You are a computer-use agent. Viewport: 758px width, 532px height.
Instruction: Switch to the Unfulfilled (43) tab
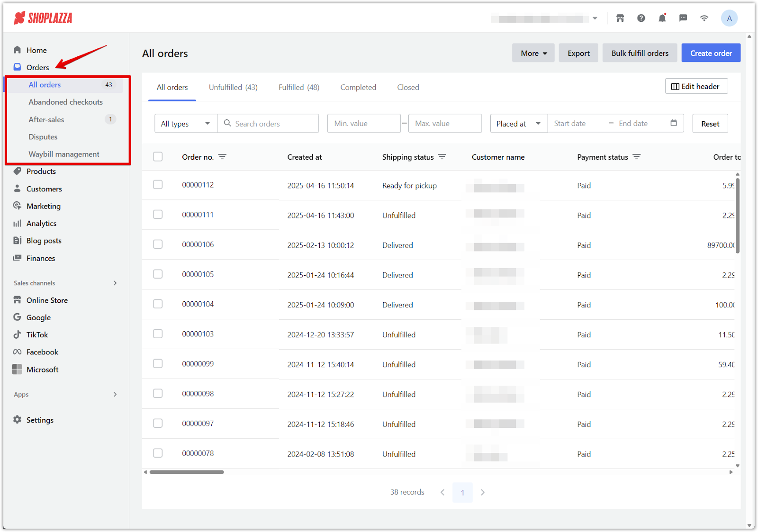233,87
